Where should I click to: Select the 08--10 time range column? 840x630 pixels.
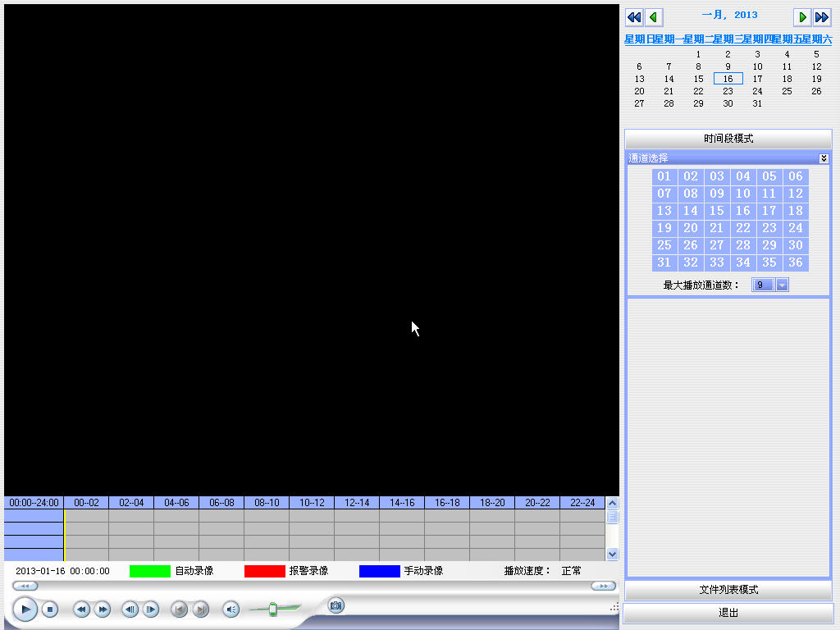[x=267, y=503]
